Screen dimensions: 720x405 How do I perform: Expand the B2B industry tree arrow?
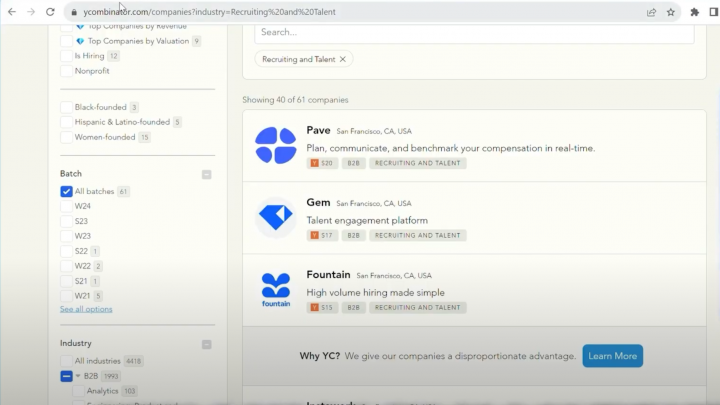pos(78,376)
